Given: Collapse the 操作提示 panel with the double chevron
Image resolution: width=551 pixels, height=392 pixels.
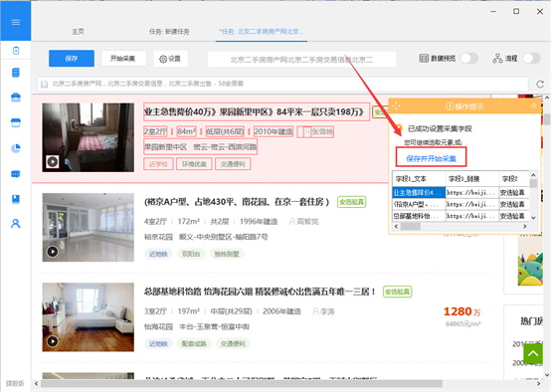Looking at the screenshot, I should pos(533,105).
